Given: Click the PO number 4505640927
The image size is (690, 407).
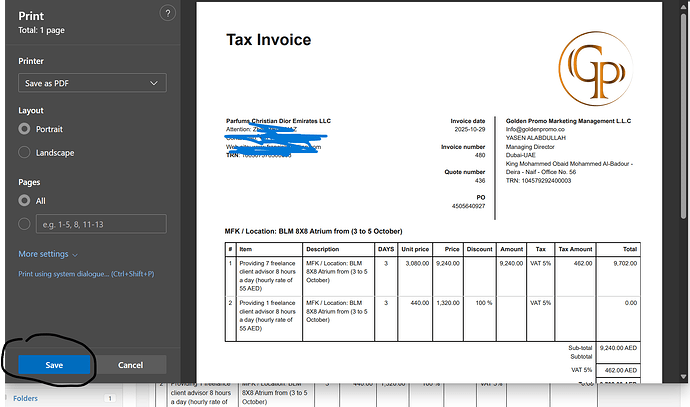Looking at the screenshot, I should (x=468, y=206).
